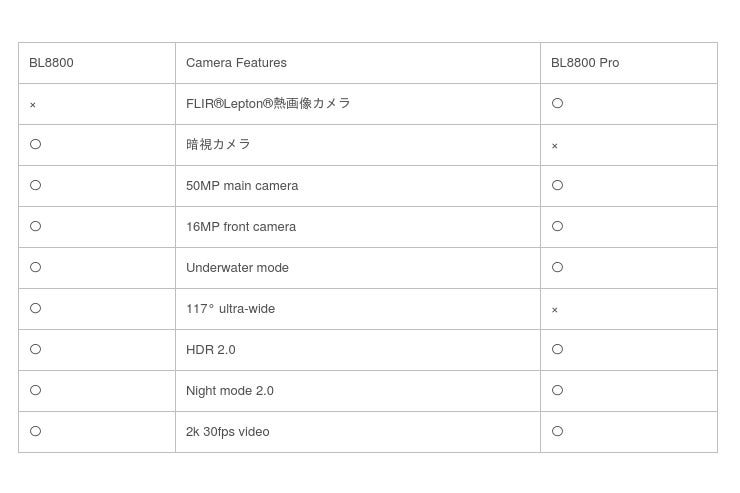Click BL8800 Pro cross for 暗視カメラ row
This screenshot has width=740, height=493.
click(x=555, y=146)
